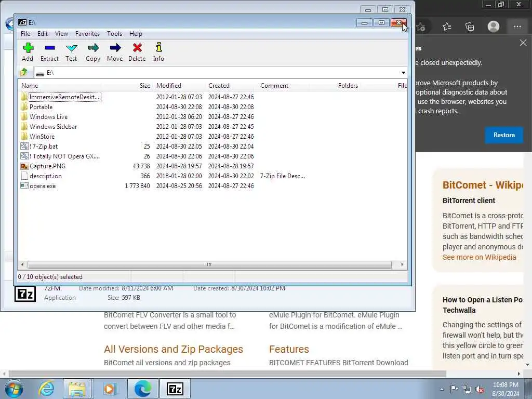Open the Help menu

pyautogui.click(x=136, y=34)
